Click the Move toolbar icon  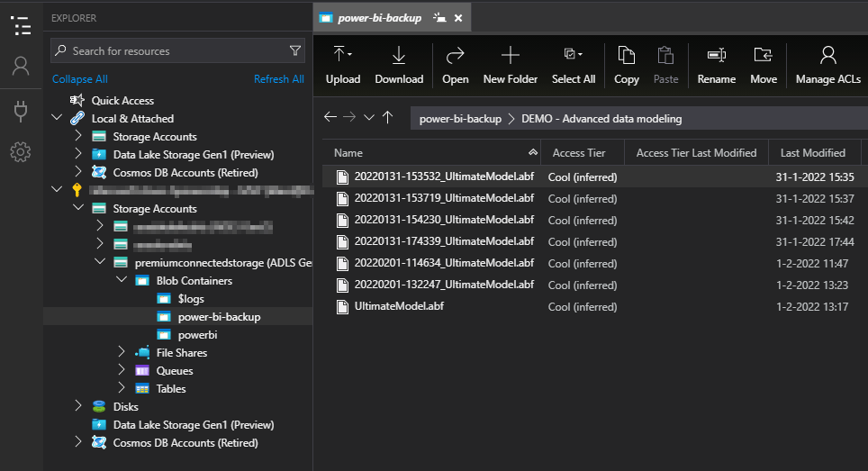tap(763, 65)
